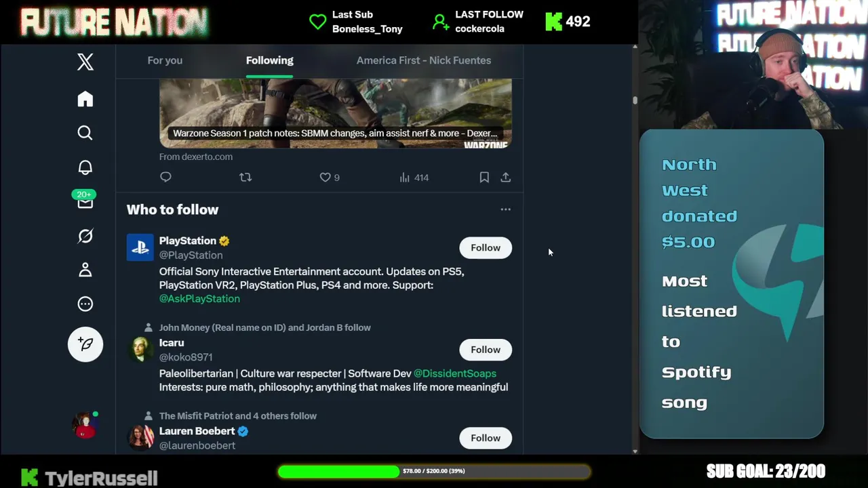Open America First - Nick Fuentes tab

pyautogui.click(x=424, y=60)
